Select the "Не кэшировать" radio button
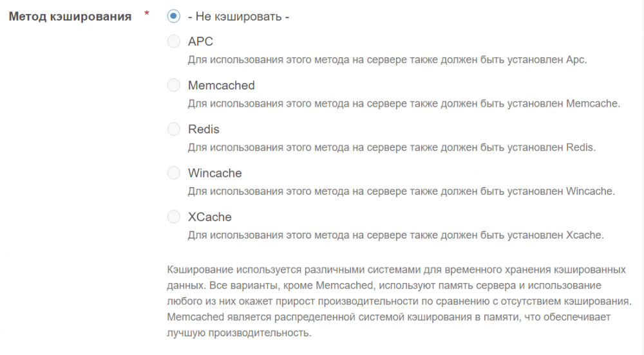The height and width of the screenshot is (355, 644). [173, 16]
